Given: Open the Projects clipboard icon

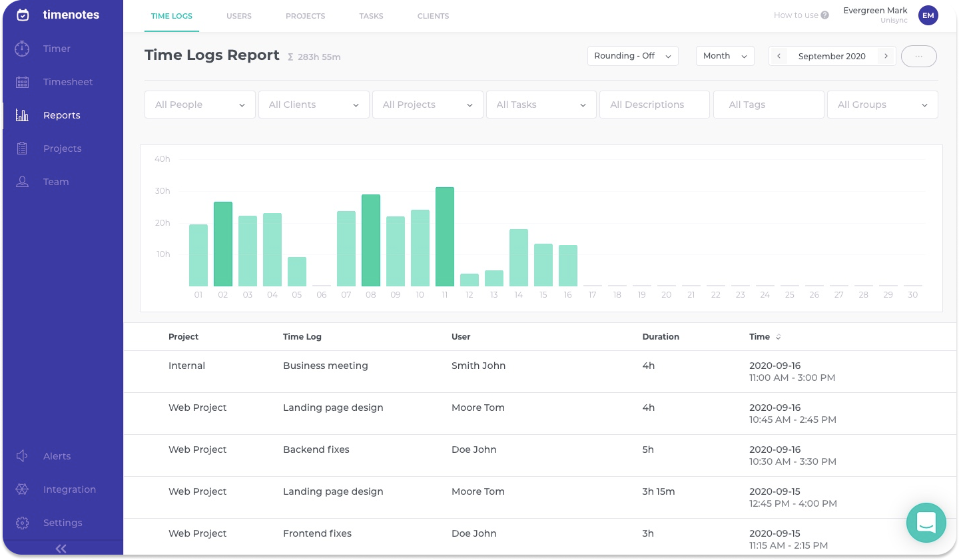Looking at the screenshot, I should (x=22, y=148).
